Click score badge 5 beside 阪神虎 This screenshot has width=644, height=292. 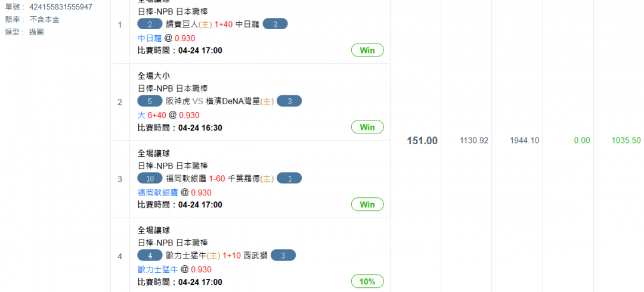pos(150,101)
